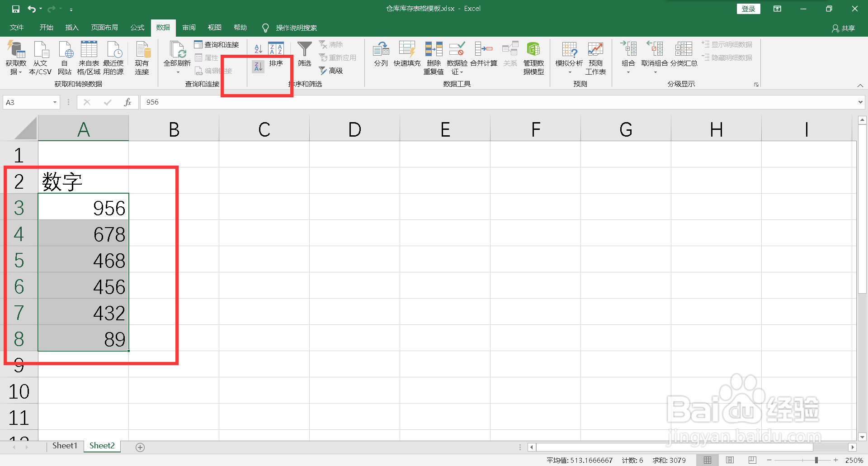Image resolution: width=868 pixels, height=466 pixels.
Task: Open 查询和连接 pane
Action: tap(217, 44)
